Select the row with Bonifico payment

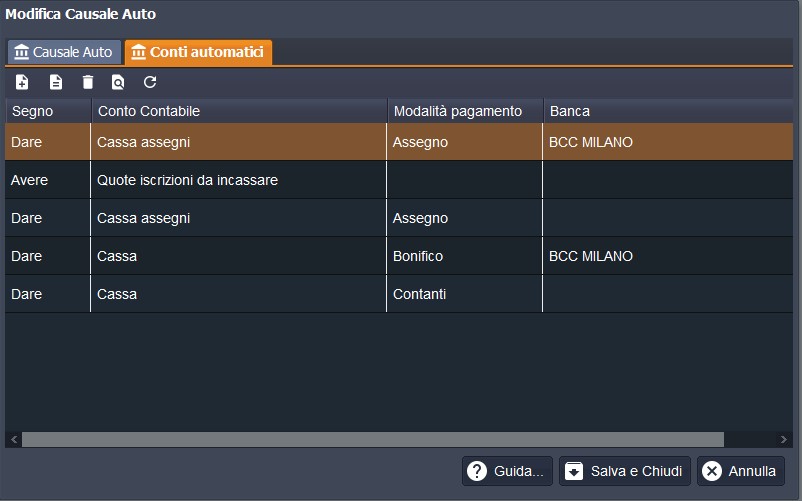pyautogui.click(x=418, y=256)
